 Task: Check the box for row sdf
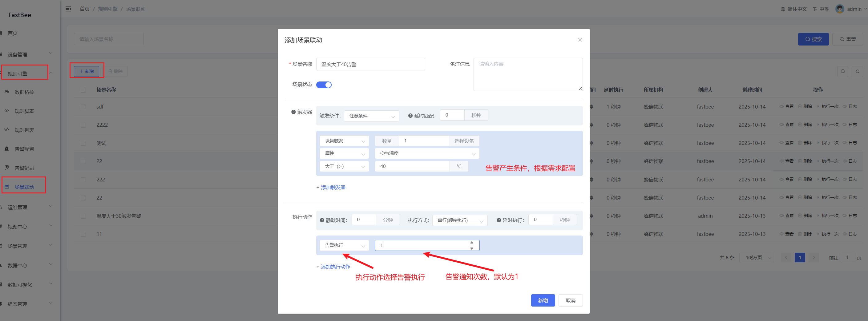83,107
